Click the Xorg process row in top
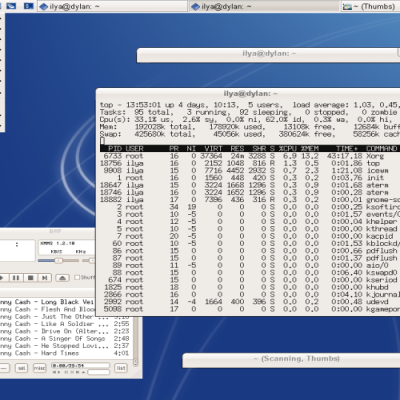This screenshot has height=400, width=400. coord(249,156)
